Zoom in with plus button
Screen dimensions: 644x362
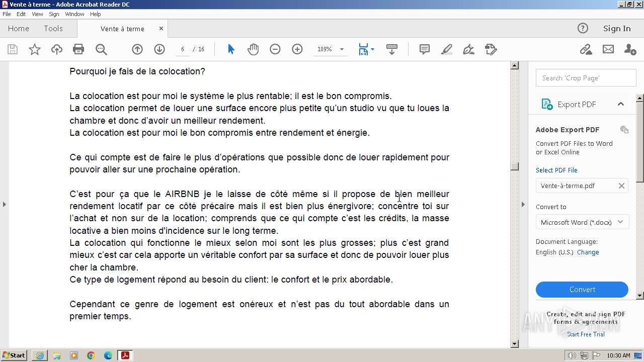click(x=297, y=49)
